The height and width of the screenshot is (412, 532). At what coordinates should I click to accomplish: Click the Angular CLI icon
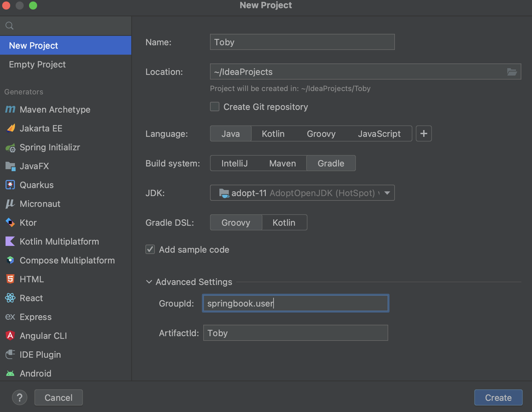(10, 336)
